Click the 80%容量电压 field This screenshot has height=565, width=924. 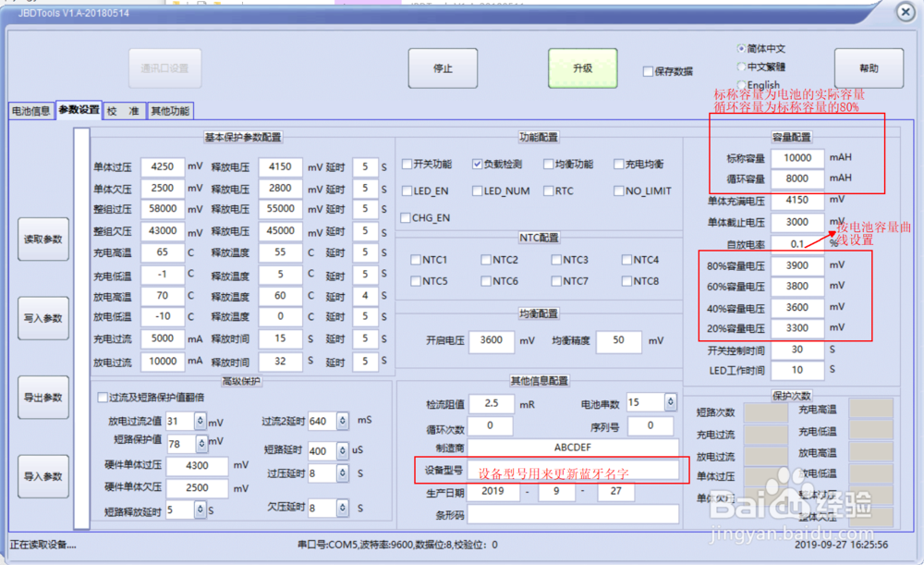point(797,266)
